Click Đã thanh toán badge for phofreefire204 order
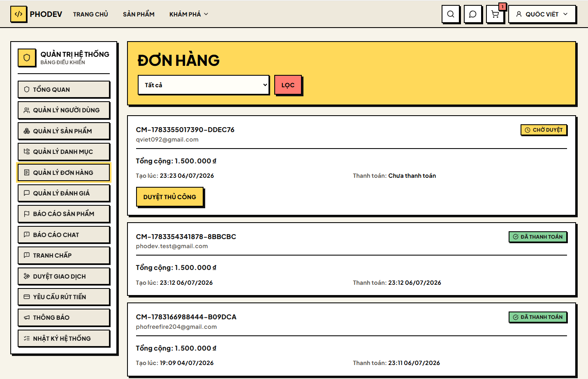 pos(538,317)
